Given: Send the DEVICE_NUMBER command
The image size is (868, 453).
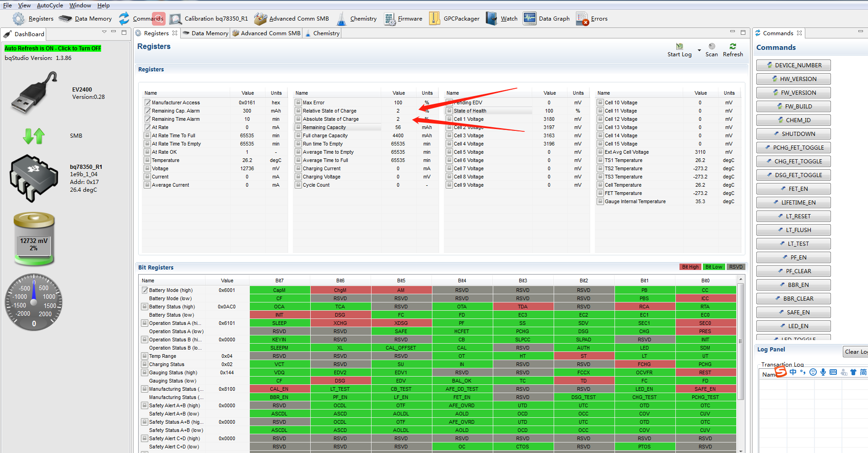Looking at the screenshot, I should [x=793, y=65].
